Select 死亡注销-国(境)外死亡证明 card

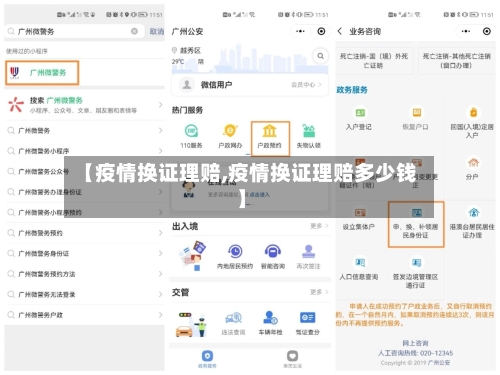tap(374, 61)
